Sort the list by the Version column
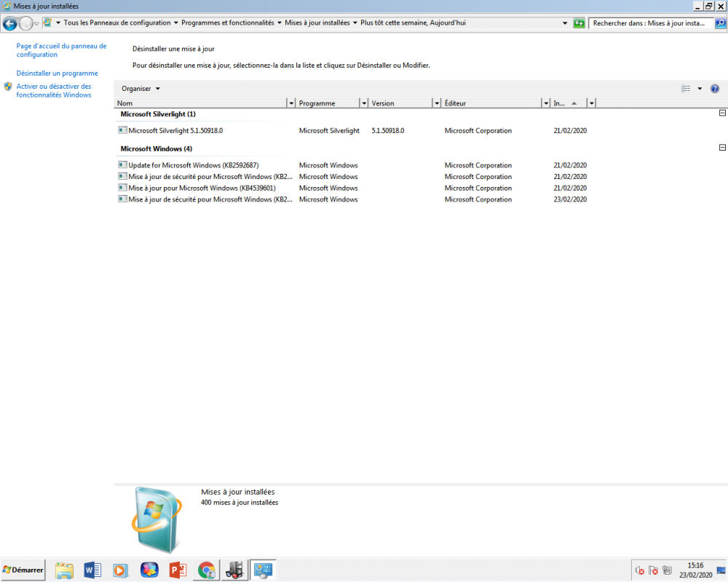Screen dimensions: 728x582 400,103
